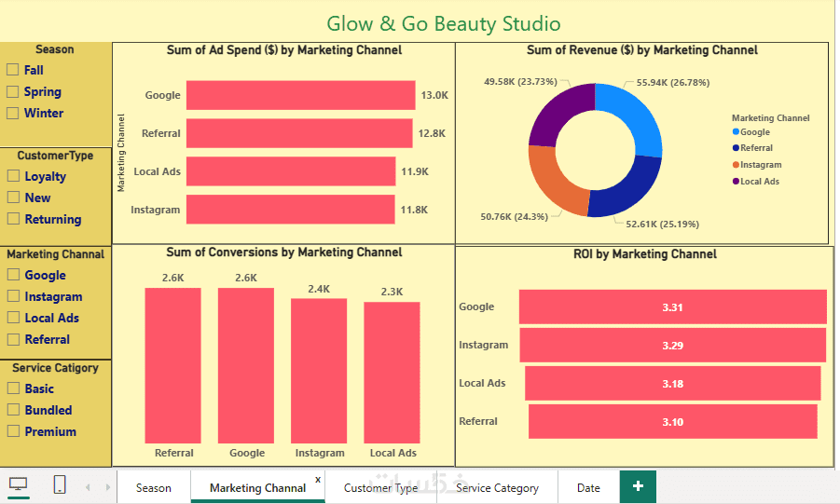The height and width of the screenshot is (504, 840).
Task: Select Google column in Conversions chart
Action: (246, 365)
